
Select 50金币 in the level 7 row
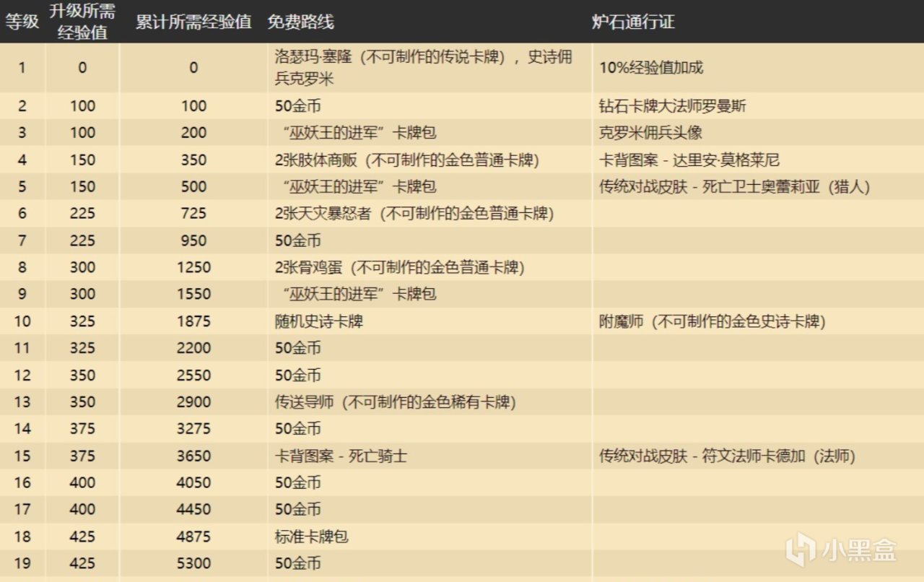[x=298, y=240]
